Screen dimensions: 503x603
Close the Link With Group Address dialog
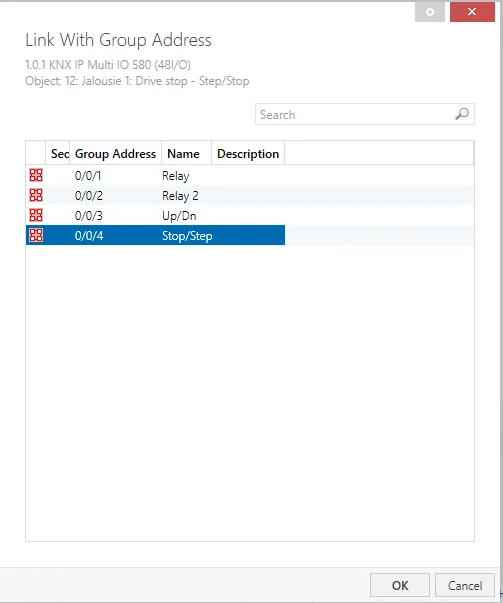(472, 12)
